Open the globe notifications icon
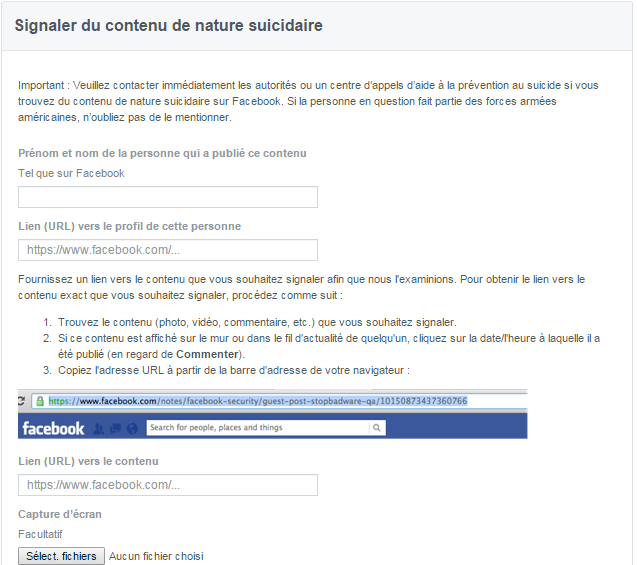 click(x=132, y=428)
